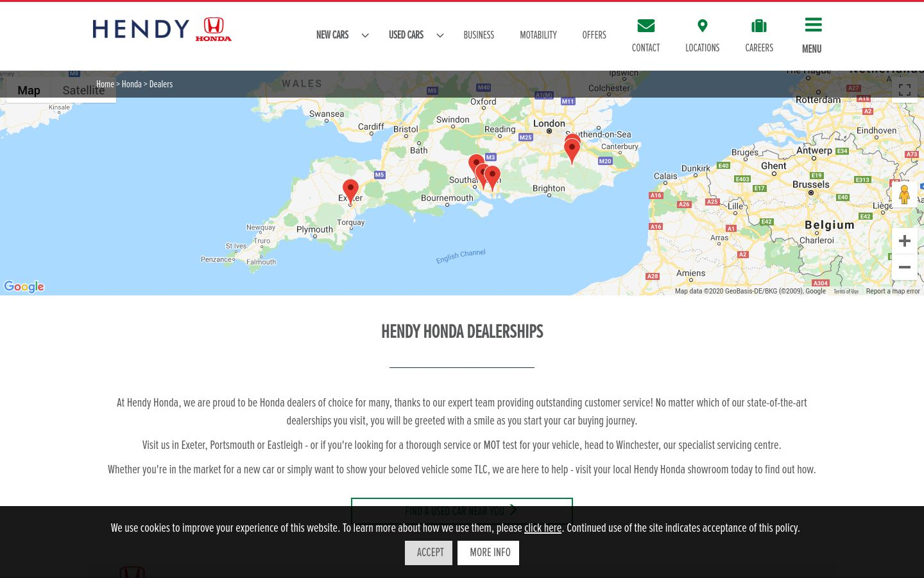Open the Contact envelope icon
Viewport: 924px width, 578px height.
pos(646,26)
